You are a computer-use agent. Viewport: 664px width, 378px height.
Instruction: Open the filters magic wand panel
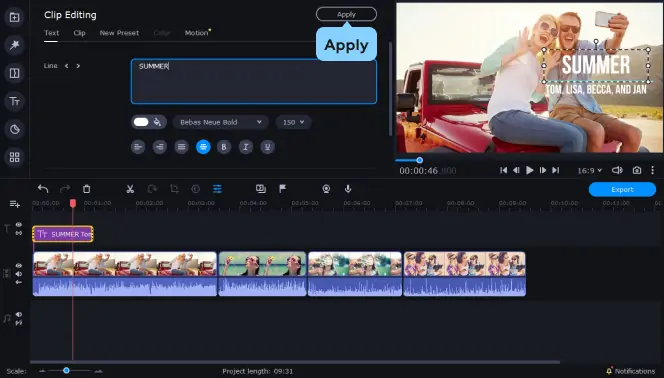click(x=14, y=45)
